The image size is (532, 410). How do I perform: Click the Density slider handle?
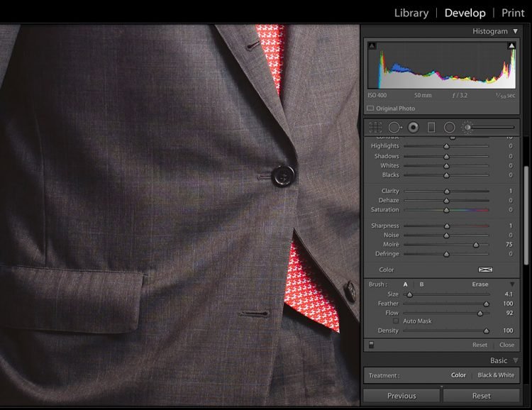[x=486, y=331]
